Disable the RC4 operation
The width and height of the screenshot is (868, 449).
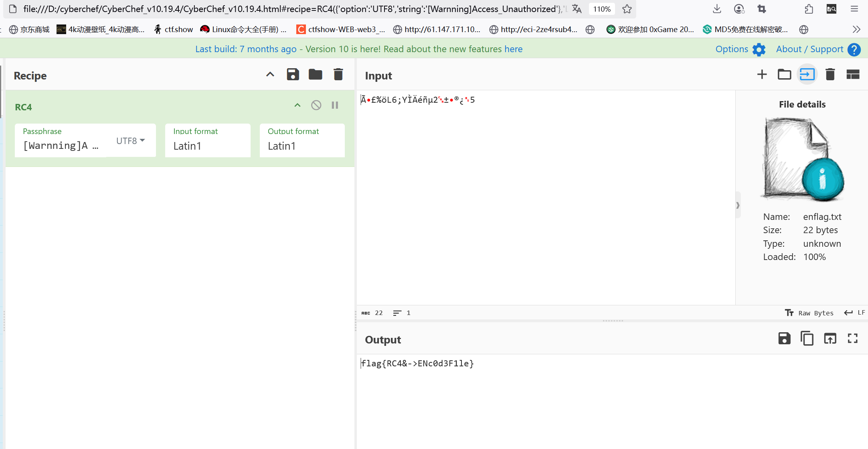coord(316,106)
